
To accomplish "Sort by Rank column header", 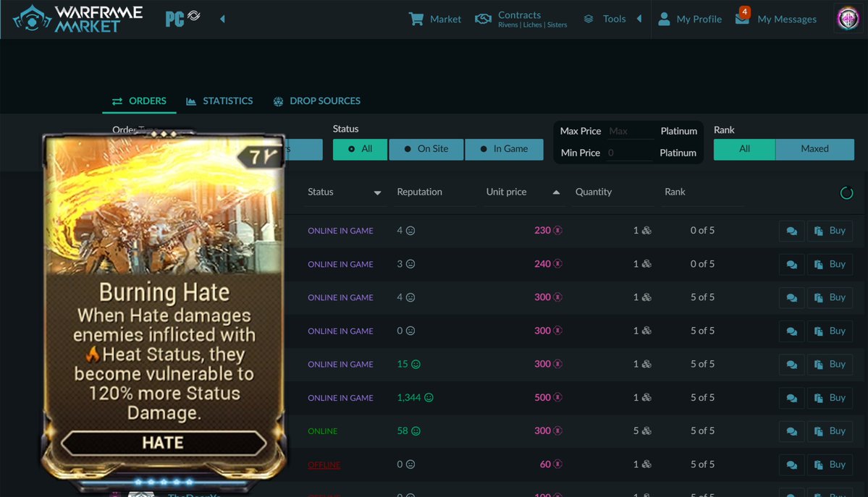I will [675, 192].
